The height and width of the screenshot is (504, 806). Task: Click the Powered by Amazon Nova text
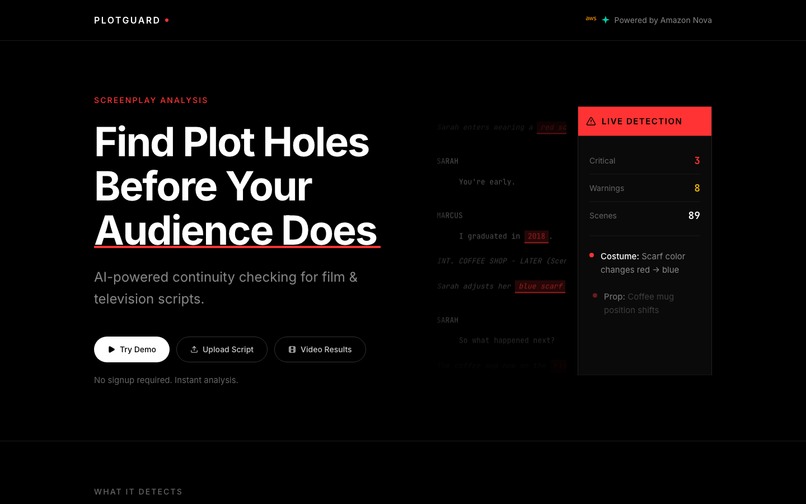pos(663,20)
